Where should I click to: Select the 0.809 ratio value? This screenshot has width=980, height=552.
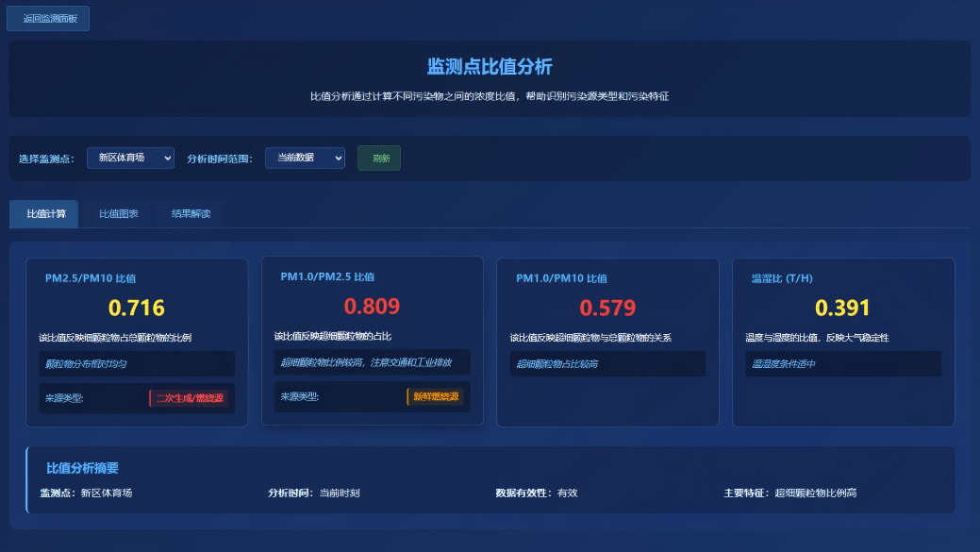pyautogui.click(x=372, y=306)
